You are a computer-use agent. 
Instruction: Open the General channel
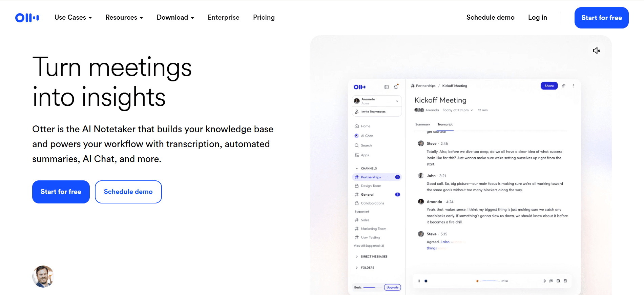pos(377,195)
